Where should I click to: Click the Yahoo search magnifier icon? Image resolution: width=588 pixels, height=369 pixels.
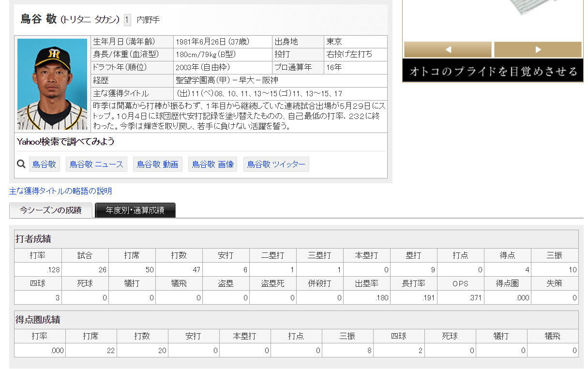coord(21,164)
